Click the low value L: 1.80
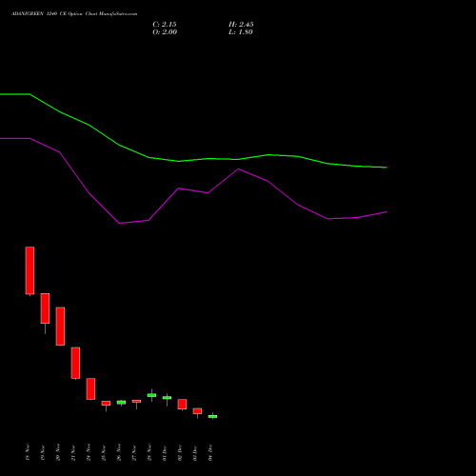Screen dimensions: 476x476 coord(241,32)
